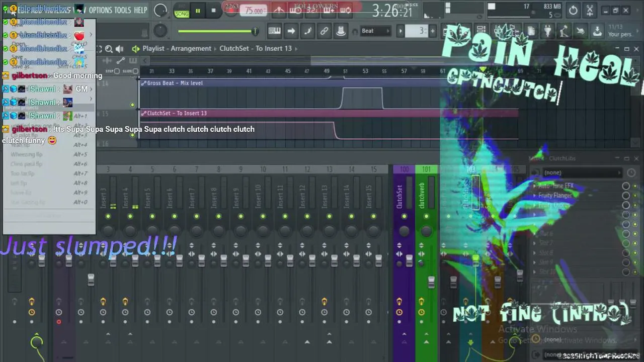644x362 pixels.
Task: Enable the wait-for-input recording icon
Action: pyautogui.click(x=296, y=10)
